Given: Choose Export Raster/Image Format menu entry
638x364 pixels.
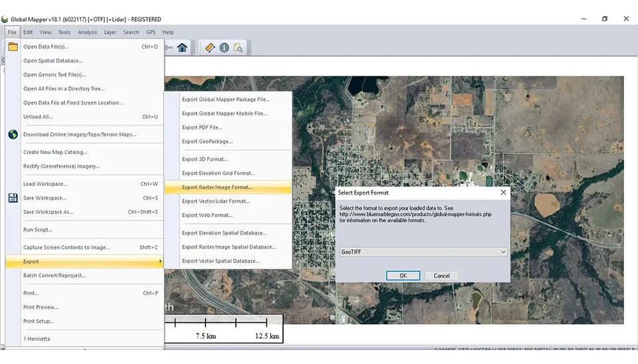Looking at the screenshot, I should point(217,187).
